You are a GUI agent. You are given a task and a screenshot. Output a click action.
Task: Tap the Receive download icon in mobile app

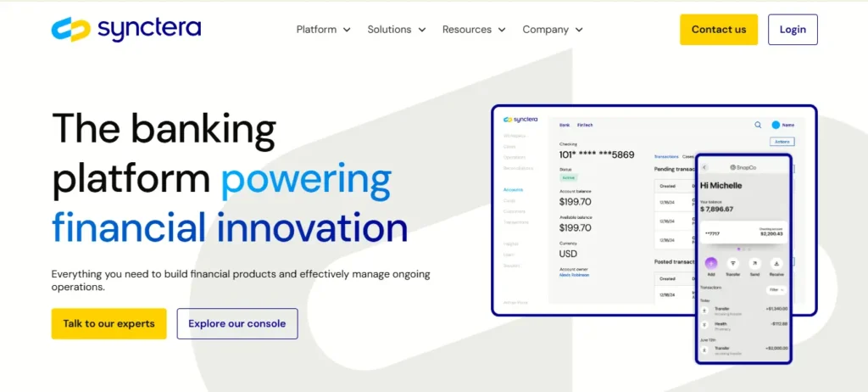[777, 263]
